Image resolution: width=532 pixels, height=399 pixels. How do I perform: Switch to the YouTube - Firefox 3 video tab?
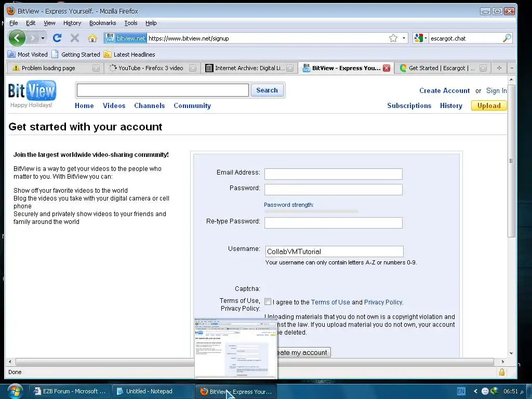pyautogui.click(x=151, y=68)
